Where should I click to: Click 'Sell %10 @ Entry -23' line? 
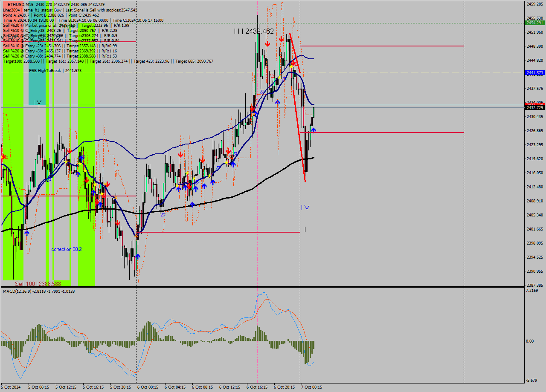(x=60, y=46)
